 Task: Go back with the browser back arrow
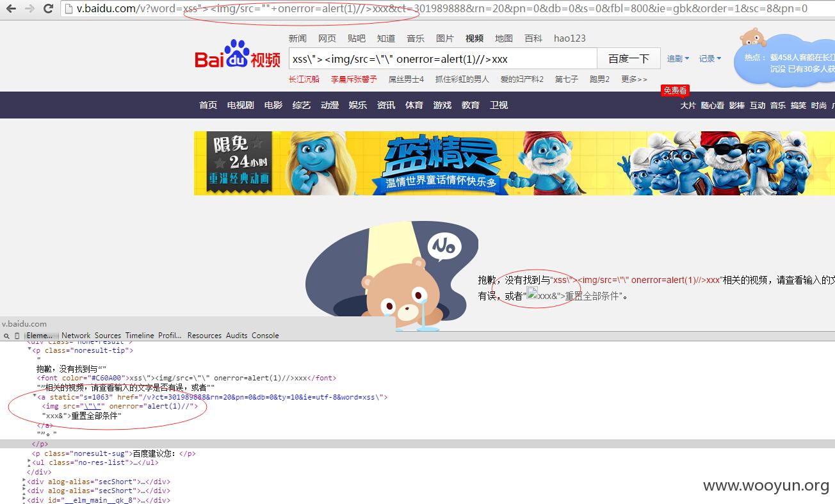point(12,9)
